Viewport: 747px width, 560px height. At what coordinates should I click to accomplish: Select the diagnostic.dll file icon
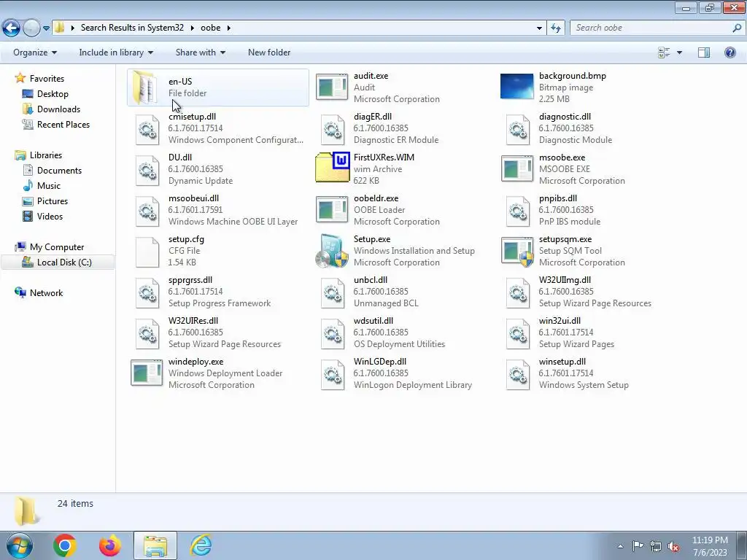tap(518, 130)
